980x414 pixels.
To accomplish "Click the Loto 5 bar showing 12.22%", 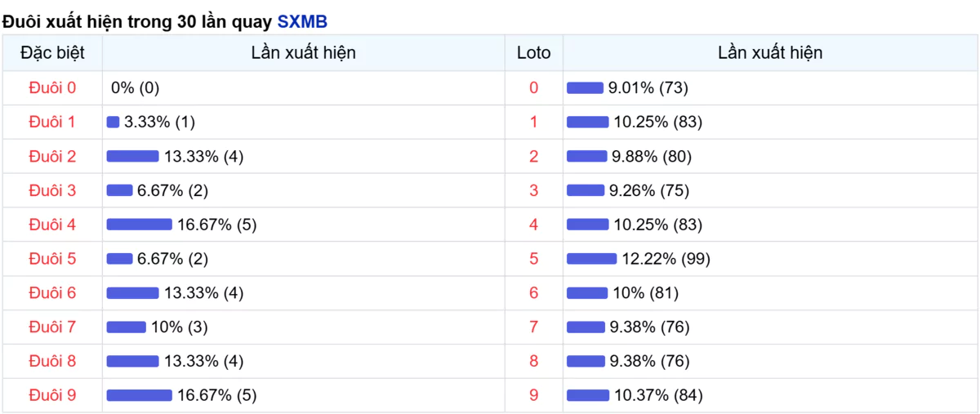I will [591, 259].
